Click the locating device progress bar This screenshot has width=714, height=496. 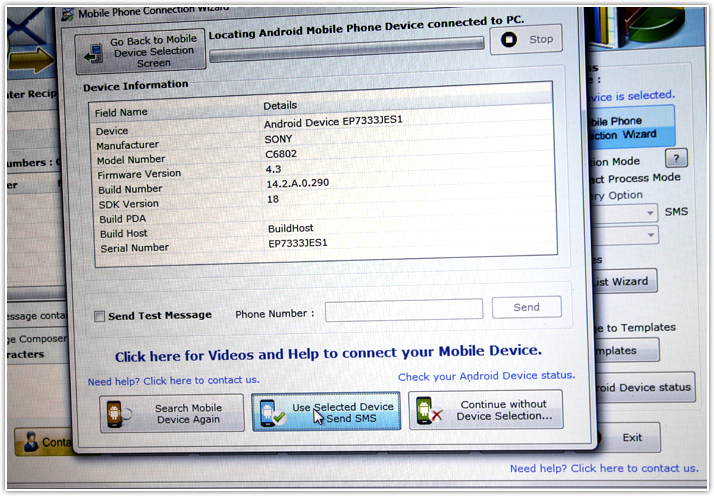pos(347,50)
